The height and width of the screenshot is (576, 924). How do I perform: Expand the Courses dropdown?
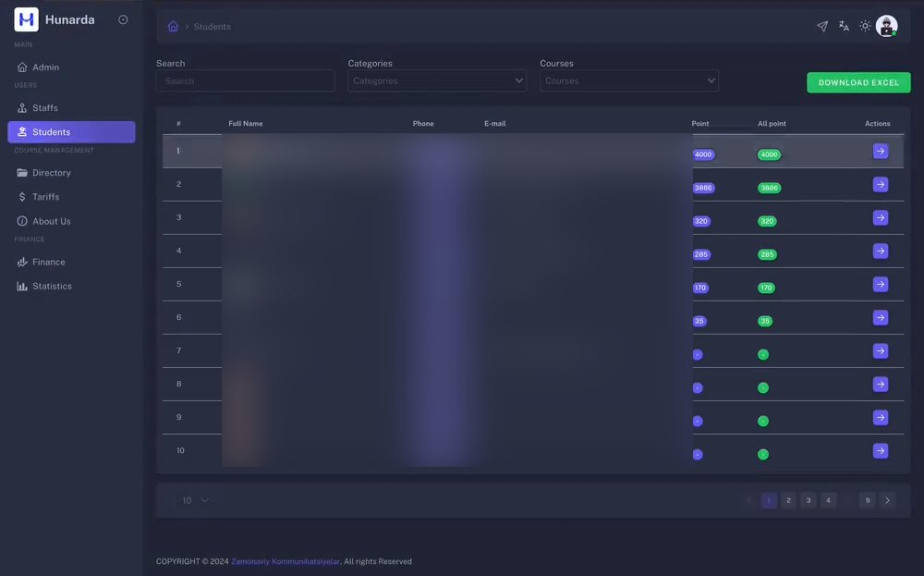click(x=629, y=80)
